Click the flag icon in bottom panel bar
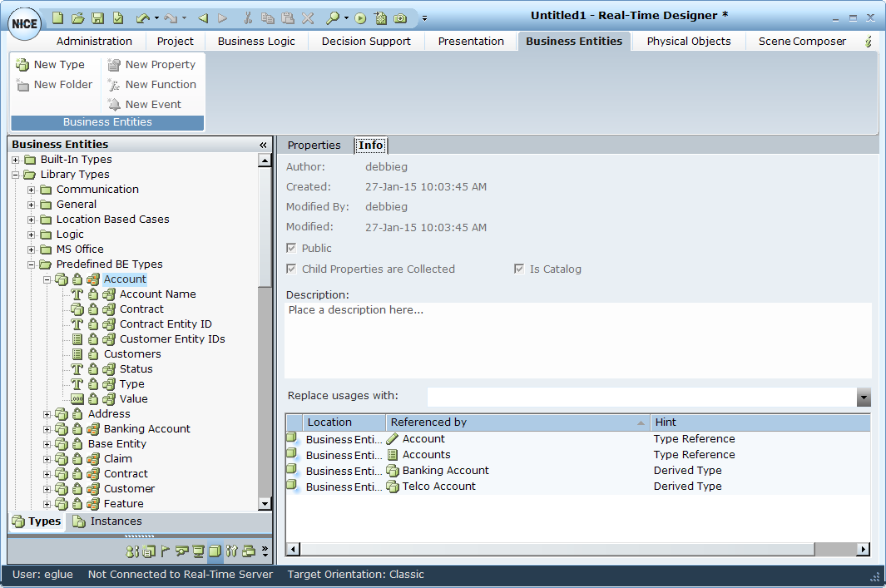The image size is (886, 588). [165, 551]
